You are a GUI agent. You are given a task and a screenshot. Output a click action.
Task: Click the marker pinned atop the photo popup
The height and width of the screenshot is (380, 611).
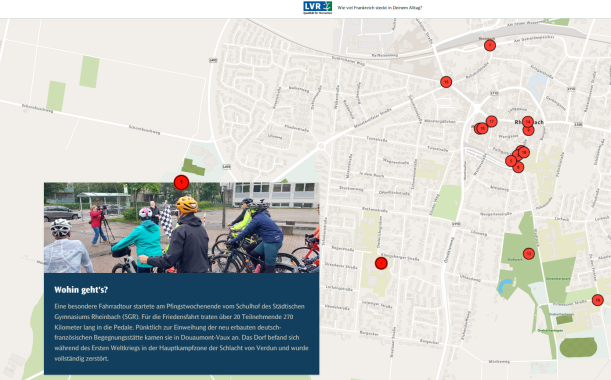(x=181, y=182)
